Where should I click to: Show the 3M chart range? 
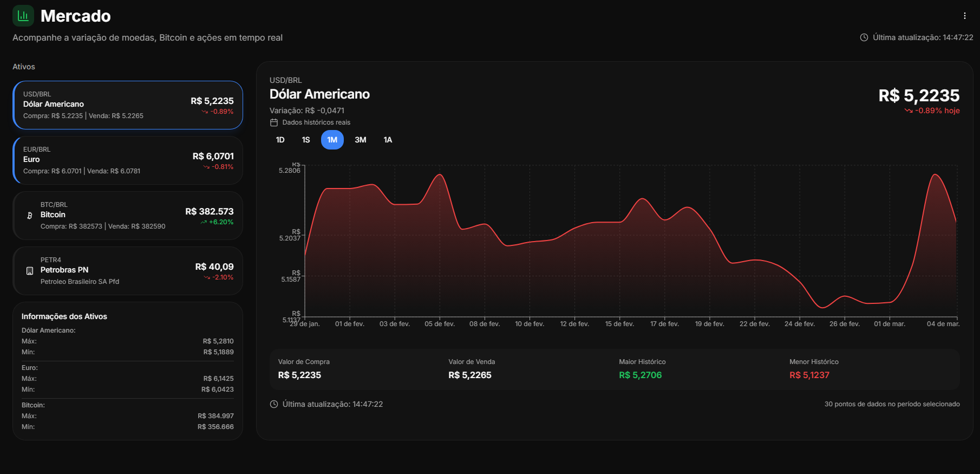point(360,140)
